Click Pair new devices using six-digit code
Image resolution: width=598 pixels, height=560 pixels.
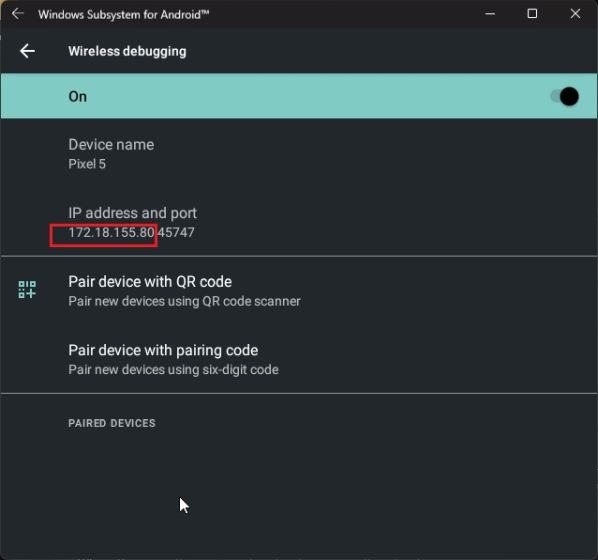[174, 370]
